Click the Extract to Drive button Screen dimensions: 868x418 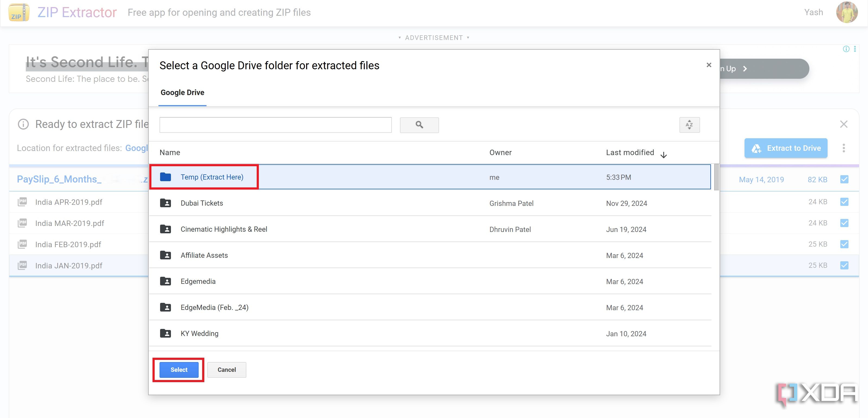click(786, 148)
